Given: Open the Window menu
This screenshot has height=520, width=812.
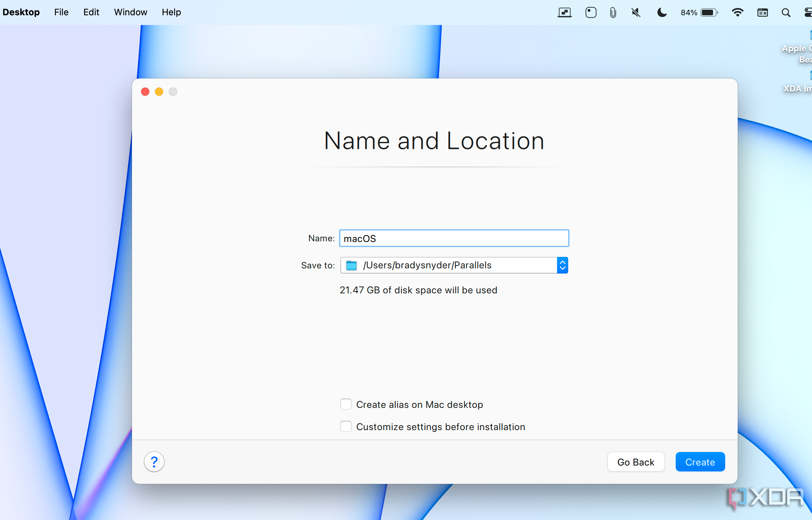Looking at the screenshot, I should click(x=131, y=12).
